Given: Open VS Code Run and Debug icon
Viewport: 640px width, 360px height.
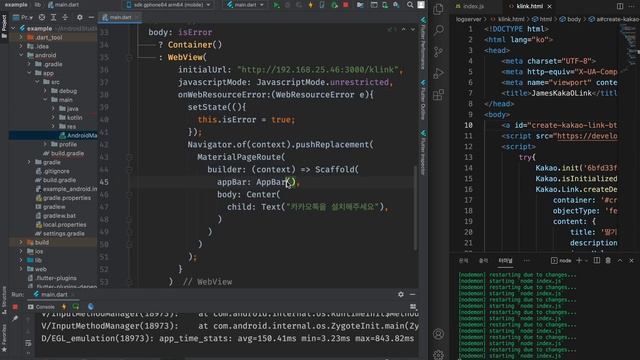Looking at the screenshot, I should (438, 73).
